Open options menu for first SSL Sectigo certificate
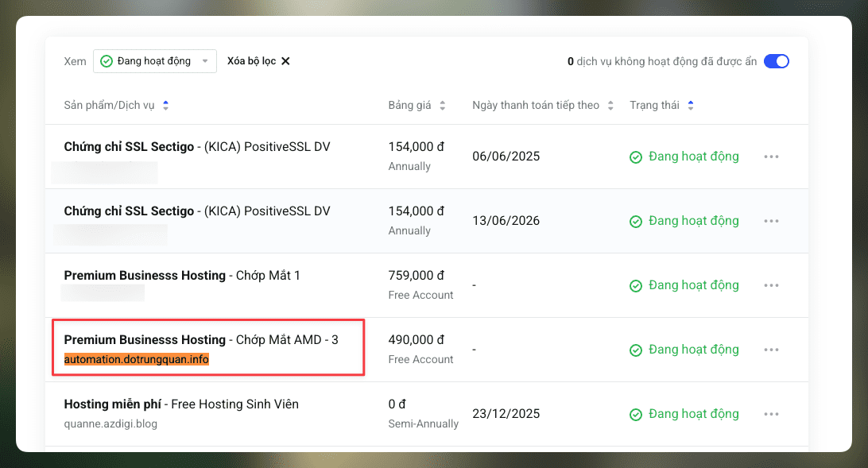This screenshot has width=868, height=468. (771, 156)
